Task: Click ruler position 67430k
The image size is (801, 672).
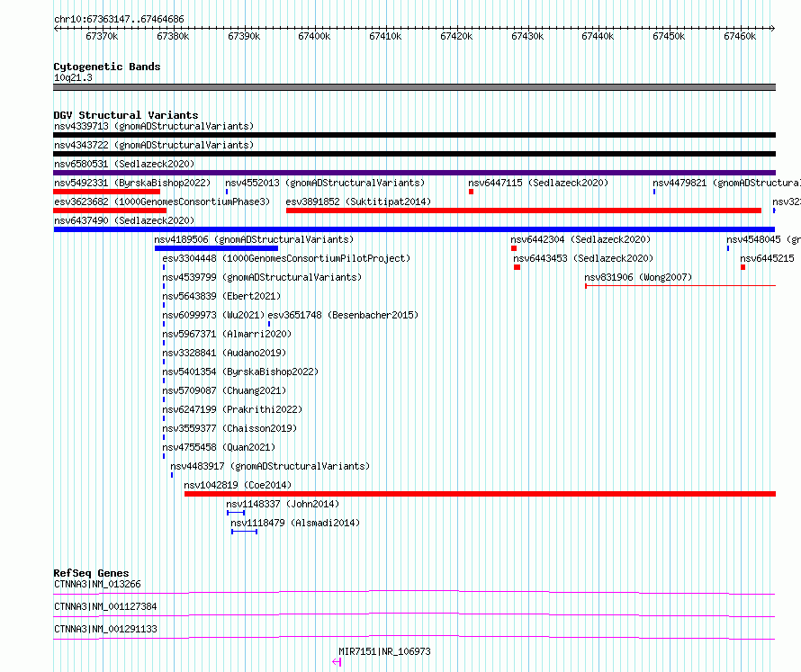Action: pos(527,36)
